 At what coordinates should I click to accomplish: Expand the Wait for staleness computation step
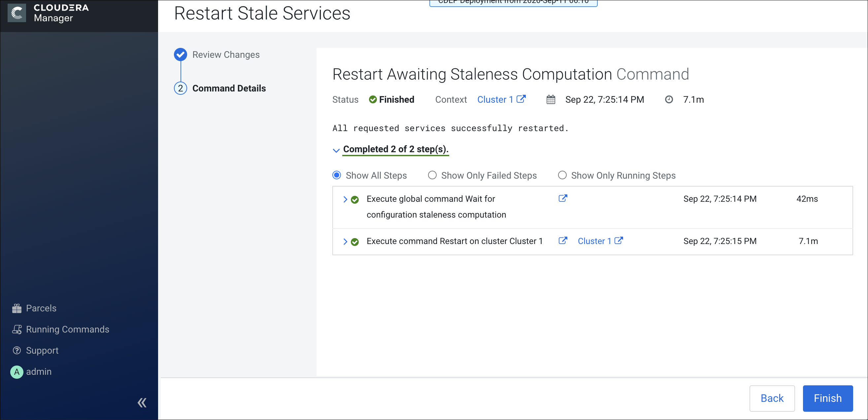click(x=345, y=199)
